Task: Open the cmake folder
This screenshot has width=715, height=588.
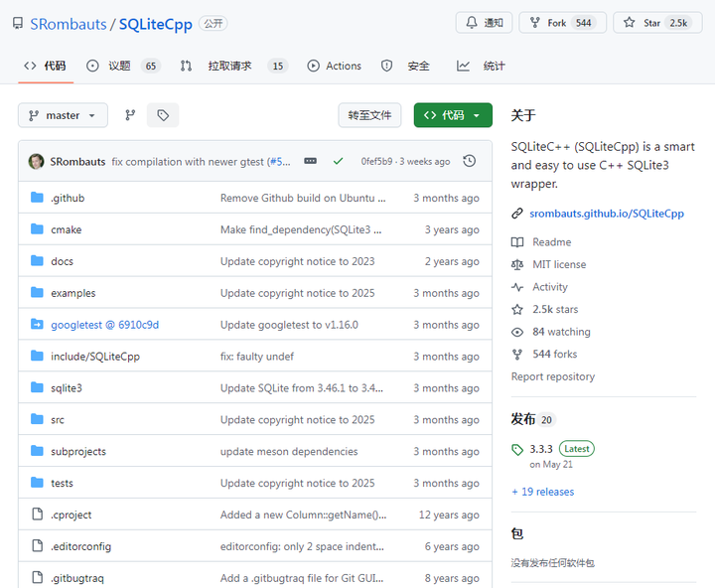Action: coord(67,229)
